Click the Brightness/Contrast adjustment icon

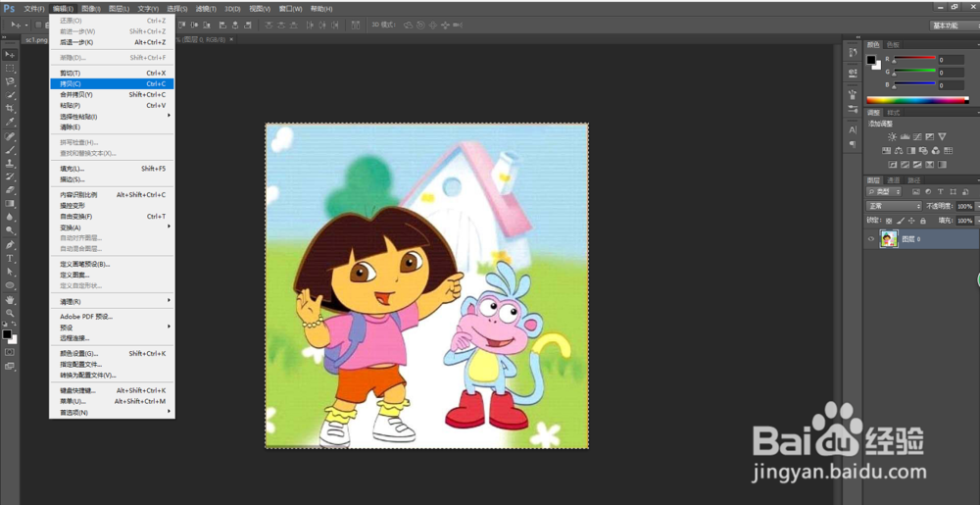[892, 136]
